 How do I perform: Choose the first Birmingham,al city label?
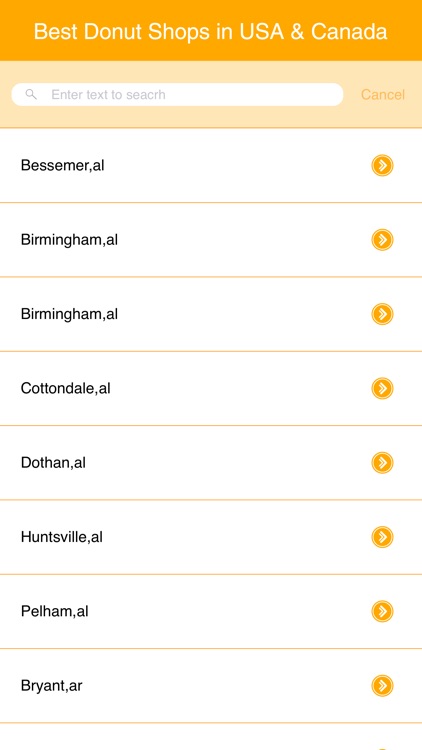pos(69,240)
